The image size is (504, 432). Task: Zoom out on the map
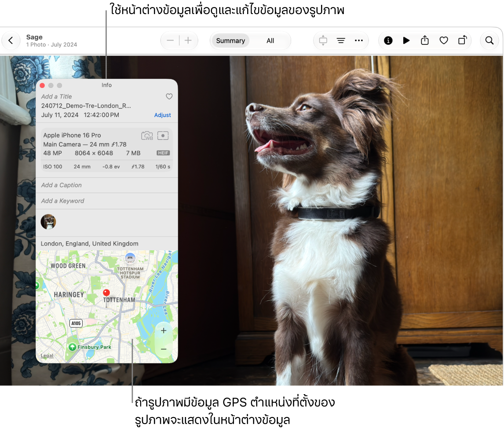click(164, 349)
